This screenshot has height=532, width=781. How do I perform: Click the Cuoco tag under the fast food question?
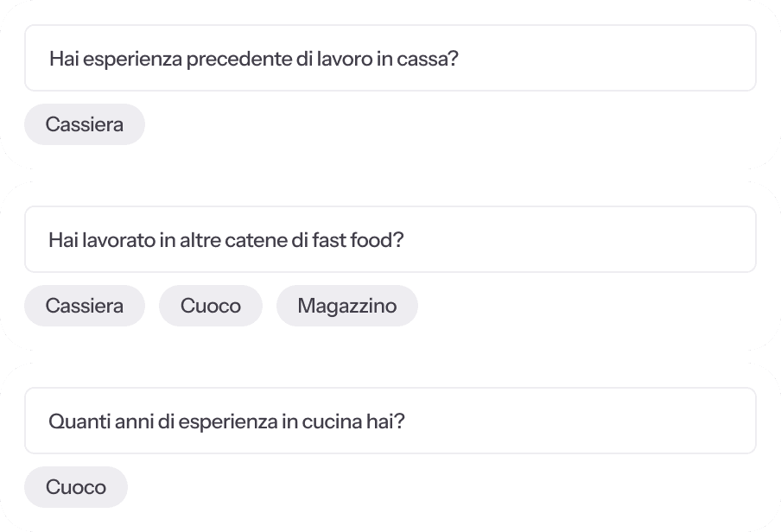tap(210, 306)
